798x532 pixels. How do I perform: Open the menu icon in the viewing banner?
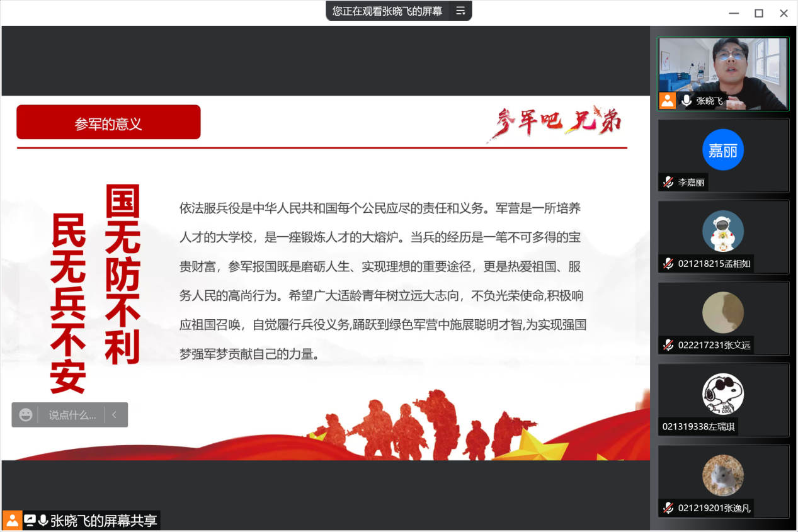point(460,11)
